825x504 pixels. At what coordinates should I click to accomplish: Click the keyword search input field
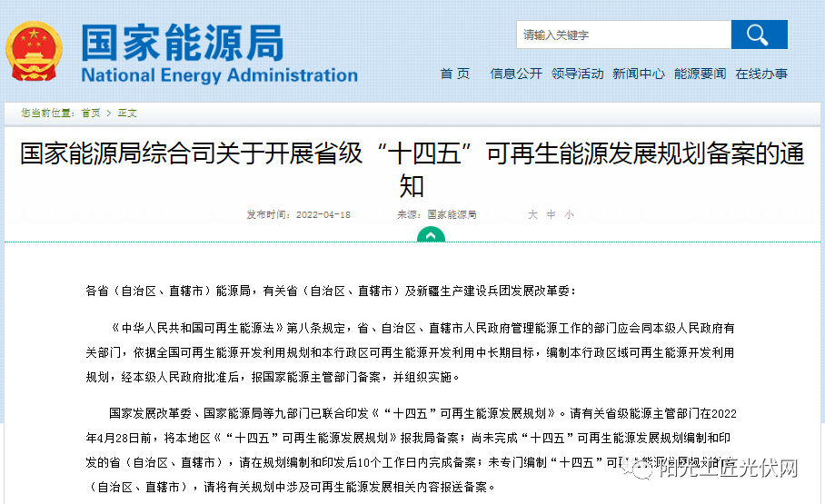click(623, 35)
